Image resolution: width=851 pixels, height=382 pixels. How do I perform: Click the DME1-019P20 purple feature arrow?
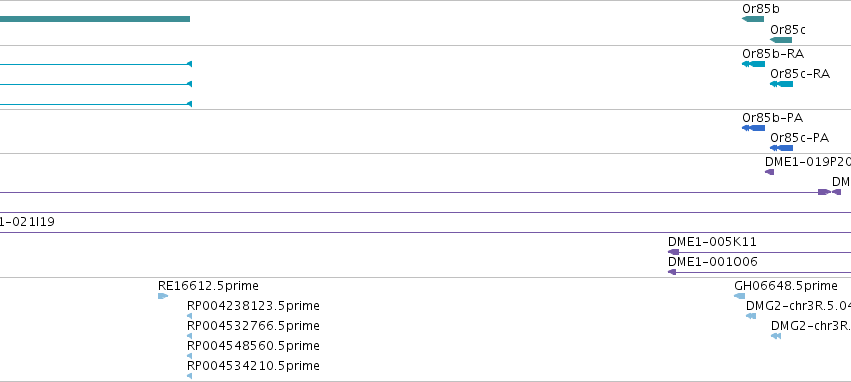(x=770, y=172)
